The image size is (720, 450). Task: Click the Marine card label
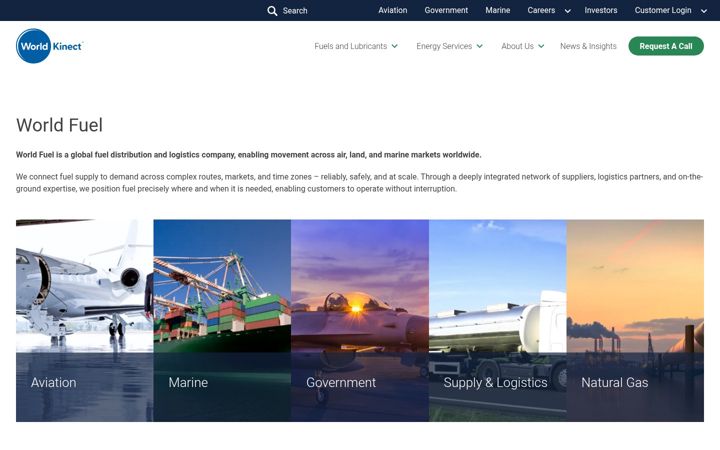point(188,382)
